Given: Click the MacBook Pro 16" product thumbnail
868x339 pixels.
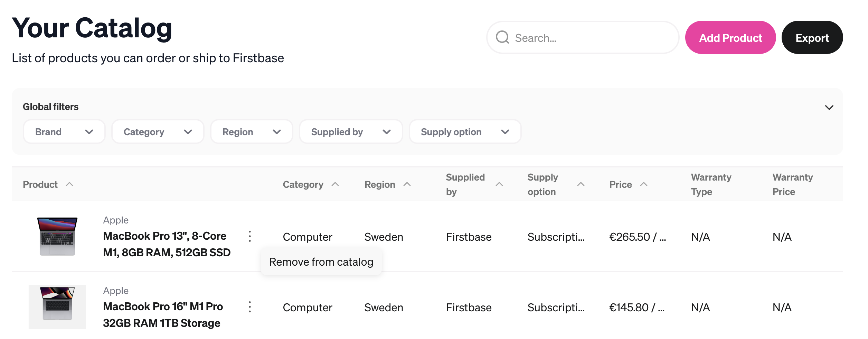Looking at the screenshot, I should tap(57, 307).
